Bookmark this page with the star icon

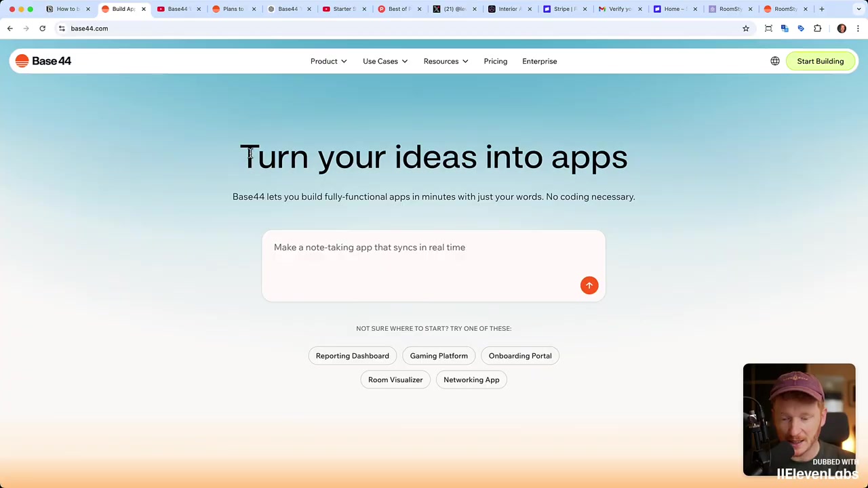(746, 28)
